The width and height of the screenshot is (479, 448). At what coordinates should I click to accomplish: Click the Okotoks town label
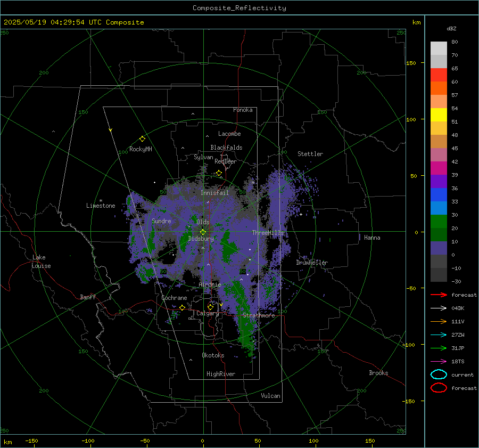click(213, 355)
